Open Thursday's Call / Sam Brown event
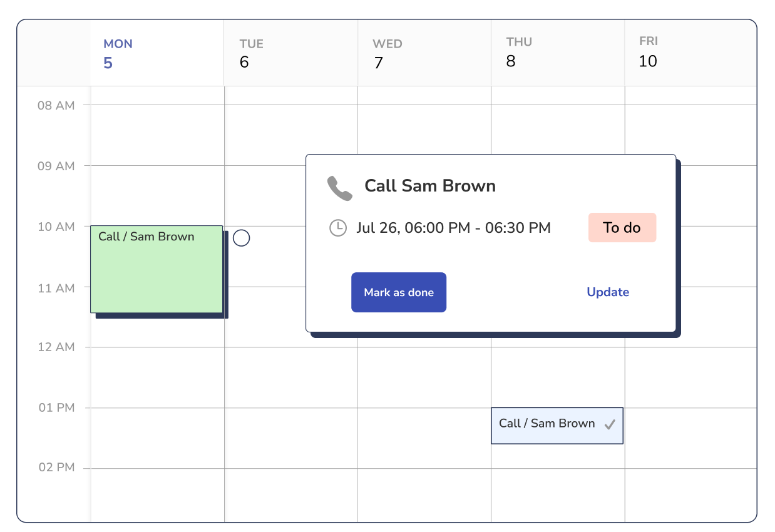 tap(551, 426)
